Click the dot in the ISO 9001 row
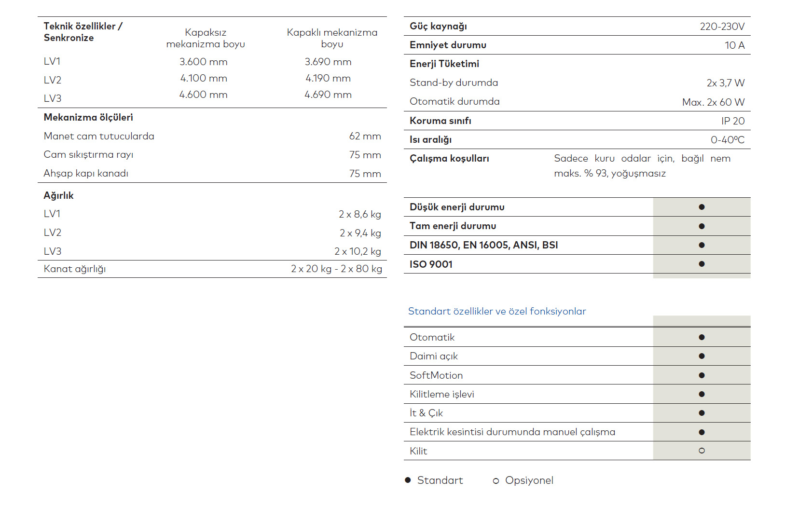 pos(702,264)
